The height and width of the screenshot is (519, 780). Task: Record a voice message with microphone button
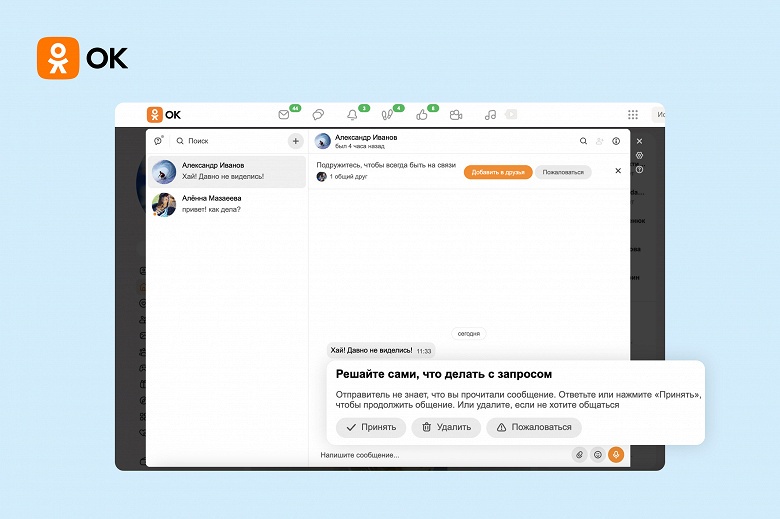point(616,454)
